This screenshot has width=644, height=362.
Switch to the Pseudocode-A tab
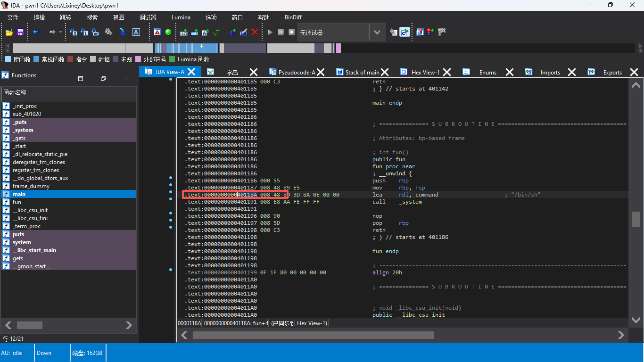tap(296, 72)
